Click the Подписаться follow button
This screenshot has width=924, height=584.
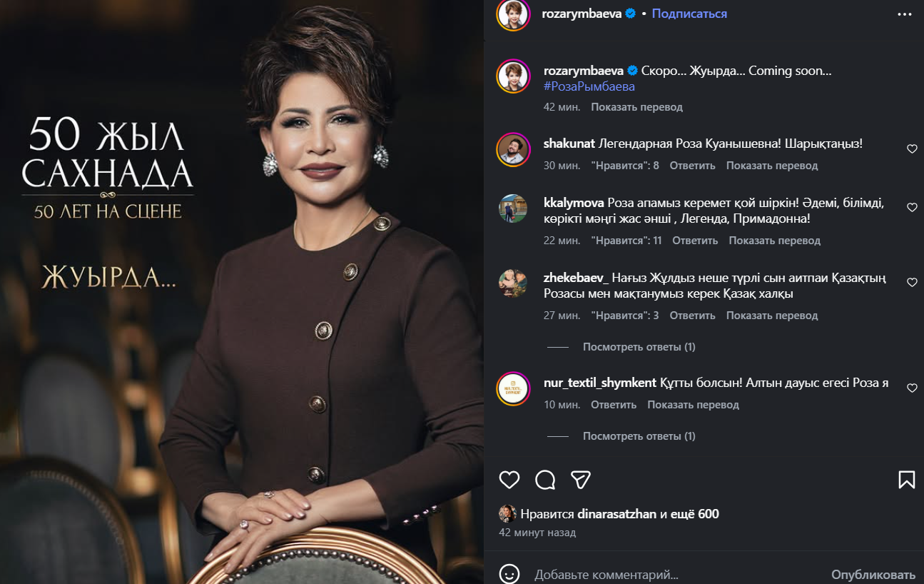click(689, 14)
